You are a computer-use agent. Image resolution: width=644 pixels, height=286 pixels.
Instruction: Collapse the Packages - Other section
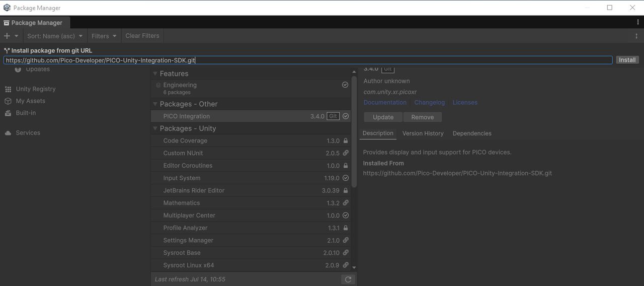click(155, 104)
